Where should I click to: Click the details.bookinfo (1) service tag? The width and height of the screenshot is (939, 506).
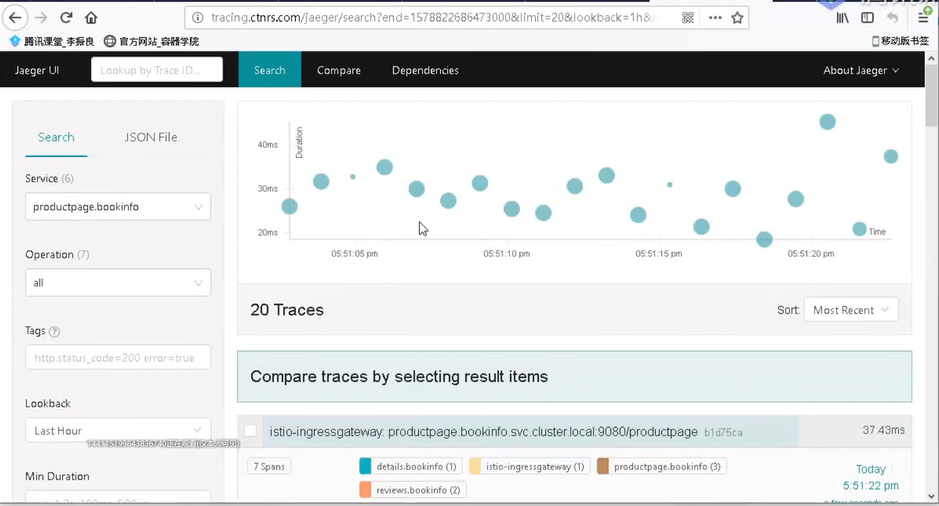[x=411, y=466]
